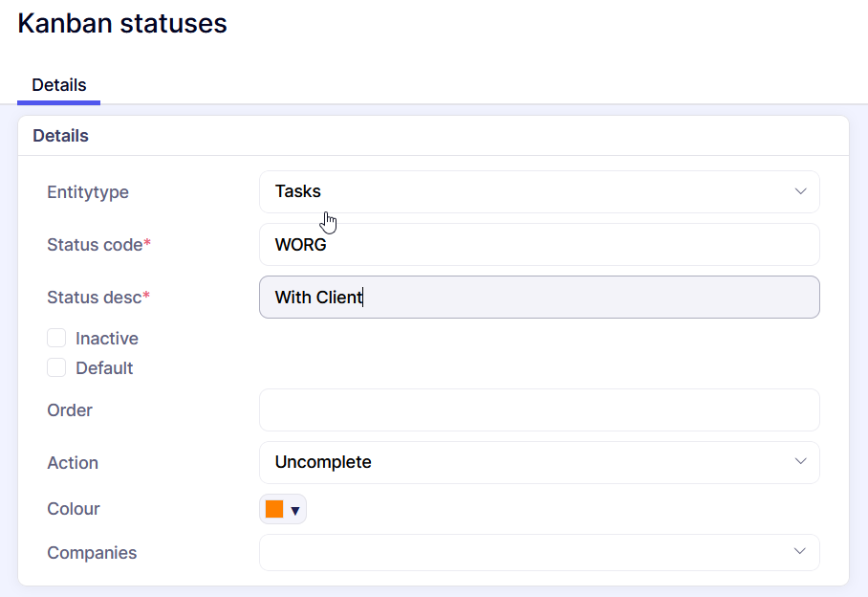This screenshot has height=597, width=868.
Task: Click the Default label text
Action: (x=104, y=368)
